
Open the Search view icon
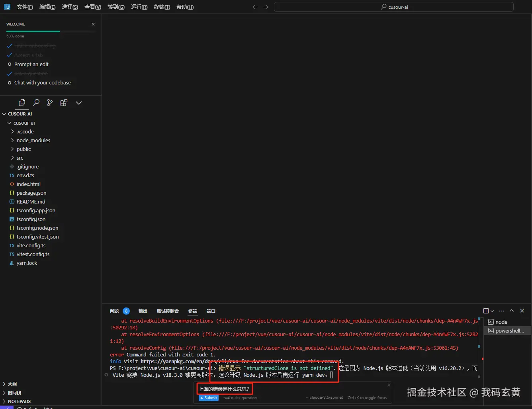point(36,103)
